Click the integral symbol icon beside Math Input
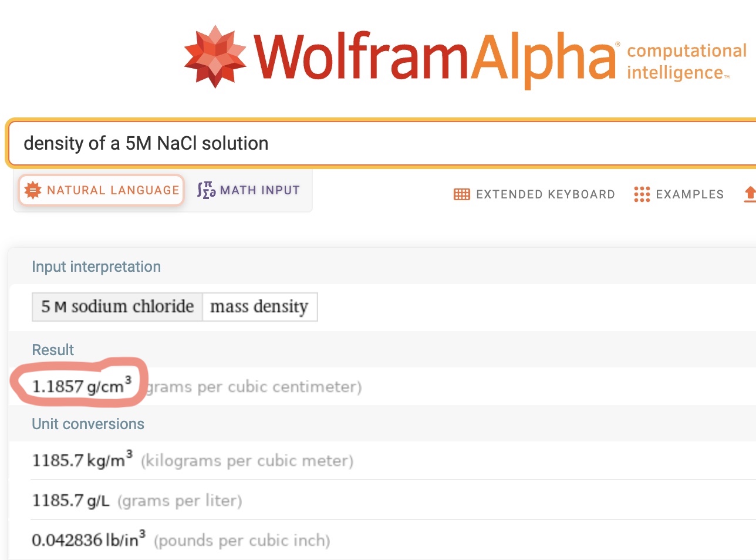756x560 pixels. 206,190
